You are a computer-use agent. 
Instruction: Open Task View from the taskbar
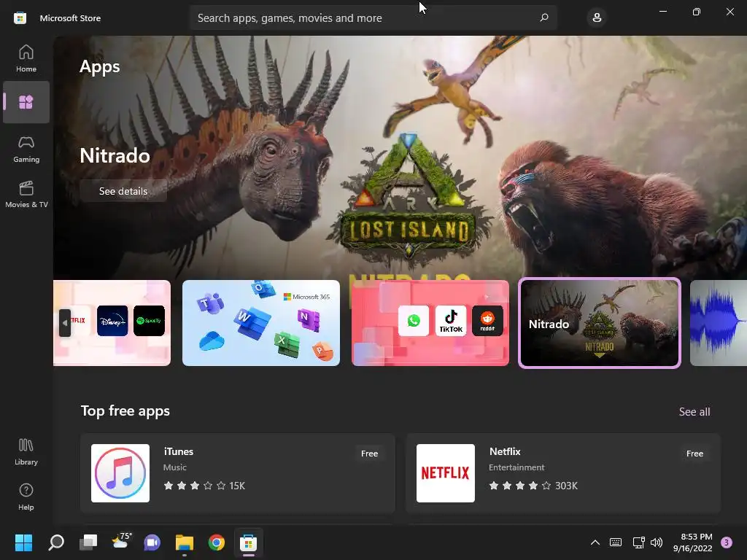point(88,542)
